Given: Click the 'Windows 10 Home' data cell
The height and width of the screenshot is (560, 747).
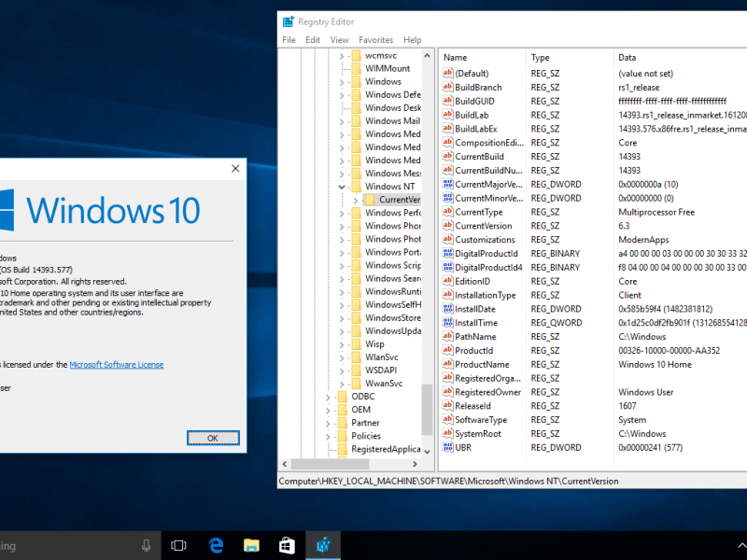Looking at the screenshot, I should [655, 364].
